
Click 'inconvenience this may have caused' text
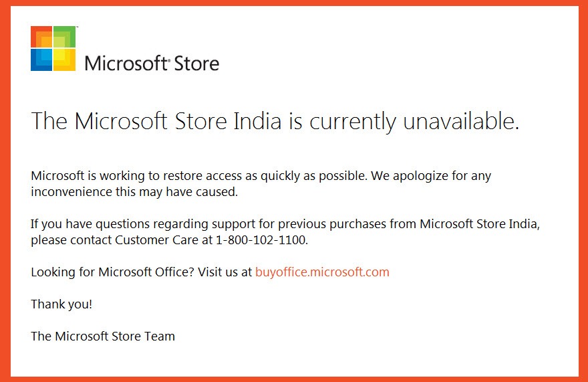[134, 191]
